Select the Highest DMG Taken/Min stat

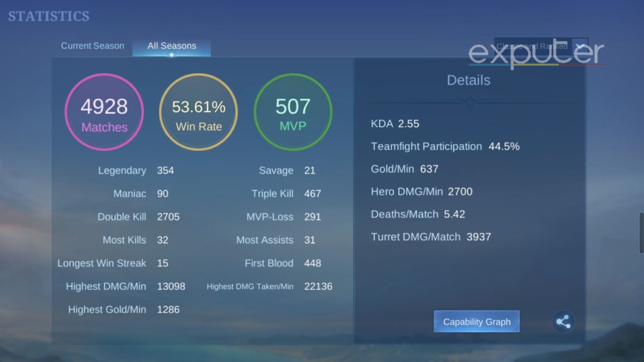[x=269, y=287]
